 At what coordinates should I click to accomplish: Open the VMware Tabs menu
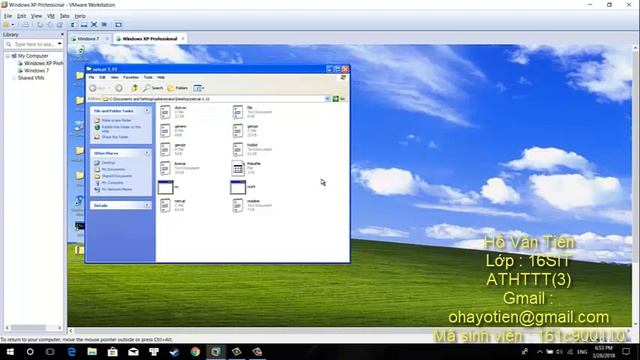(64, 16)
